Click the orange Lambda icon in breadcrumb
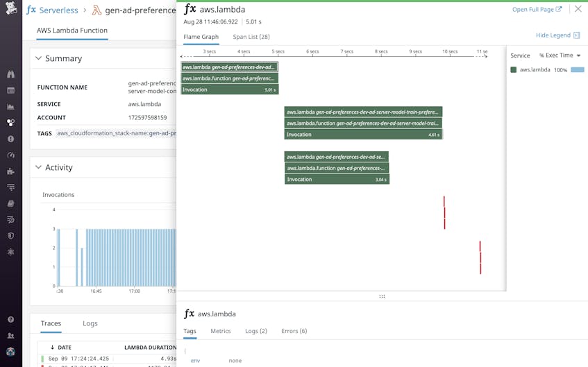 click(96, 10)
